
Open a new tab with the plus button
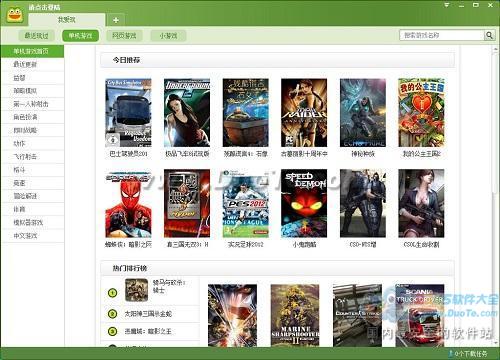tap(116, 20)
